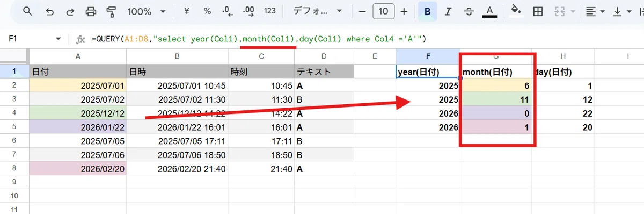
Task: Select cell with date 2026/02/20
Action: (78, 169)
